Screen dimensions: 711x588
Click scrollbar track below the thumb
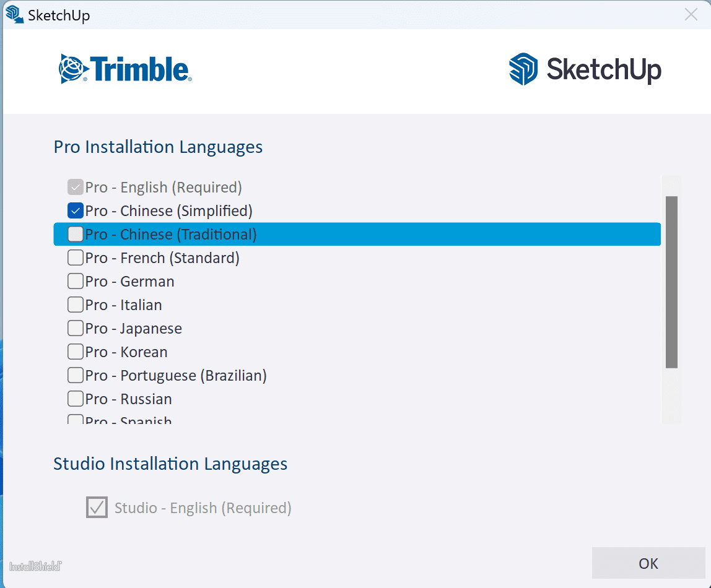671,396
